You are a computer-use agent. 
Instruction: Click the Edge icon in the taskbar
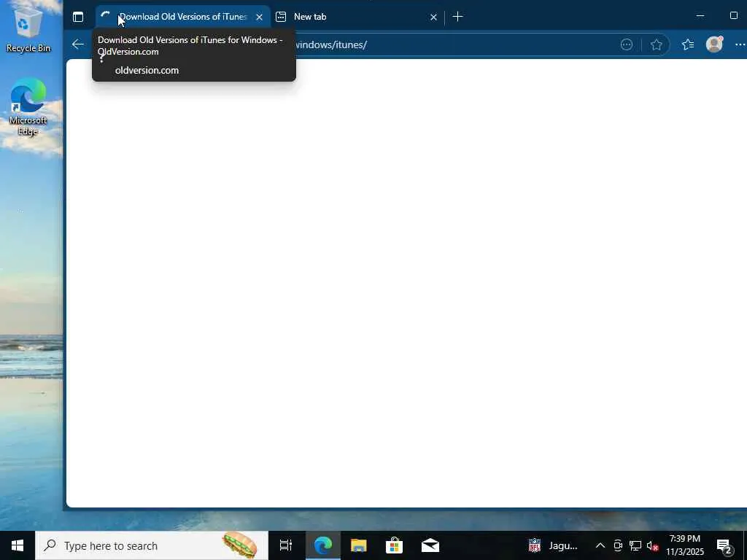pos(322,545)
